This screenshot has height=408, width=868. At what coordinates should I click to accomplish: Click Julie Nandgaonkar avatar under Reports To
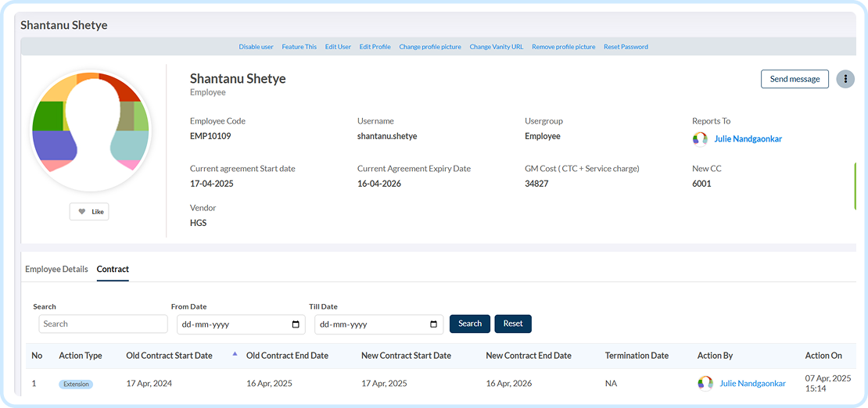pyautogui.click(x=700, y=139)
